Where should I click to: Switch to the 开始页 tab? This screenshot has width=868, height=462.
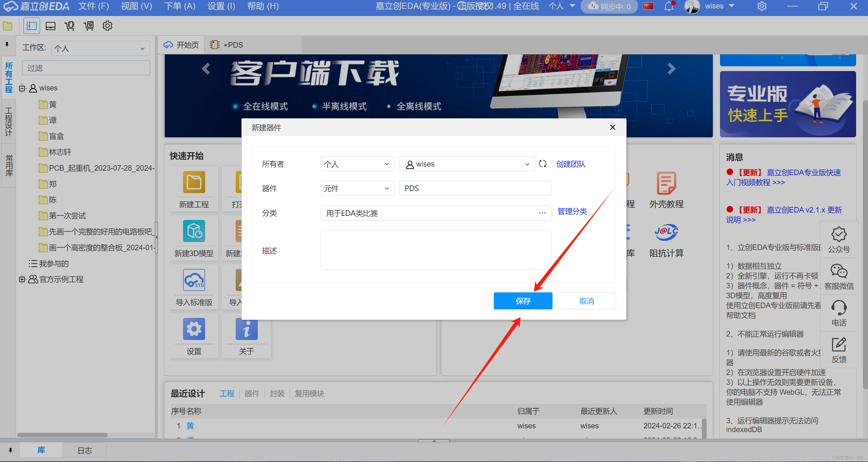point(181,45)
